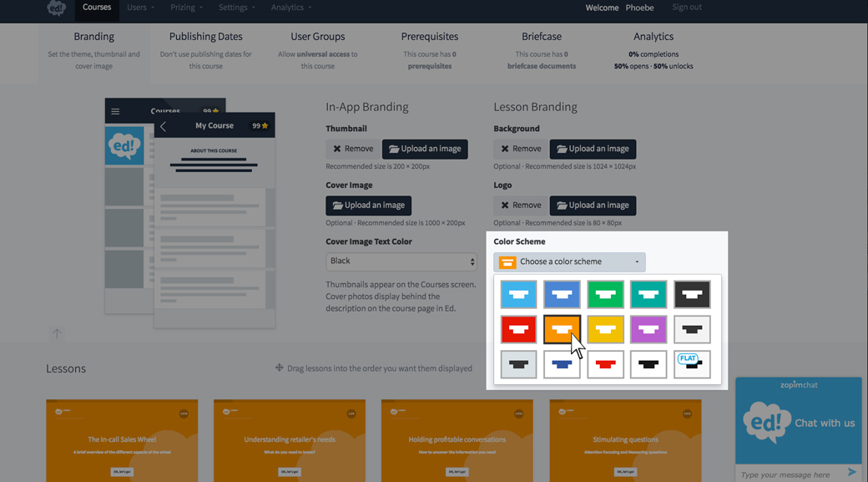This screenshot has height=482, width=868.
Task: Upload an image for Thumbnail
Action: (425, 149)
